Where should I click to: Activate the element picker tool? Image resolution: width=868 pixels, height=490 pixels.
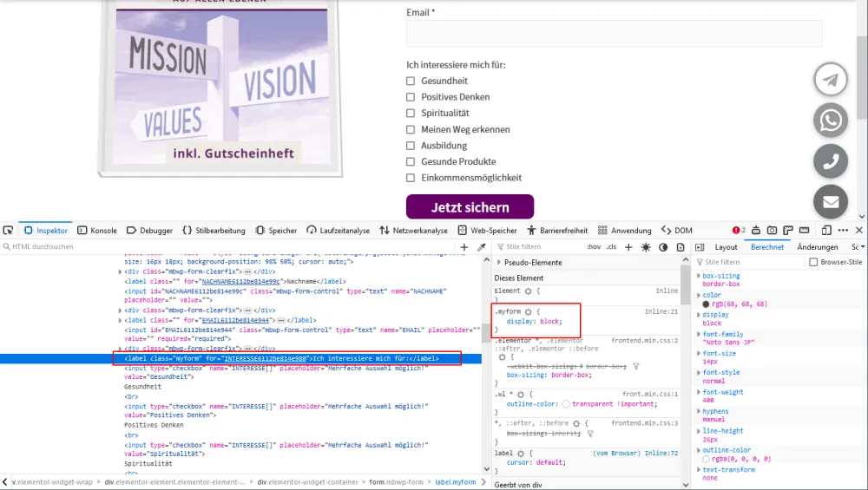click(8, 230)
